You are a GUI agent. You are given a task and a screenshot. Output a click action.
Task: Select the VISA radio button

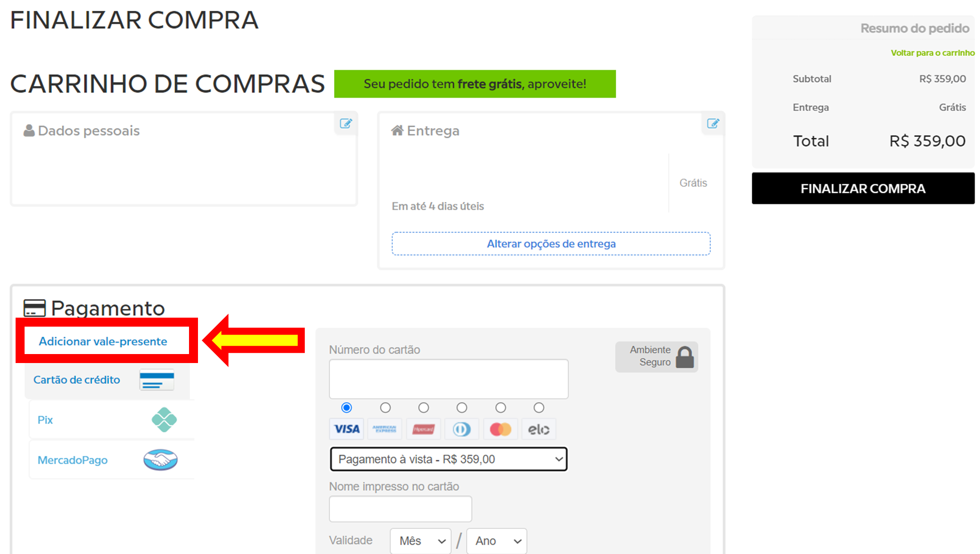[347, 408]
